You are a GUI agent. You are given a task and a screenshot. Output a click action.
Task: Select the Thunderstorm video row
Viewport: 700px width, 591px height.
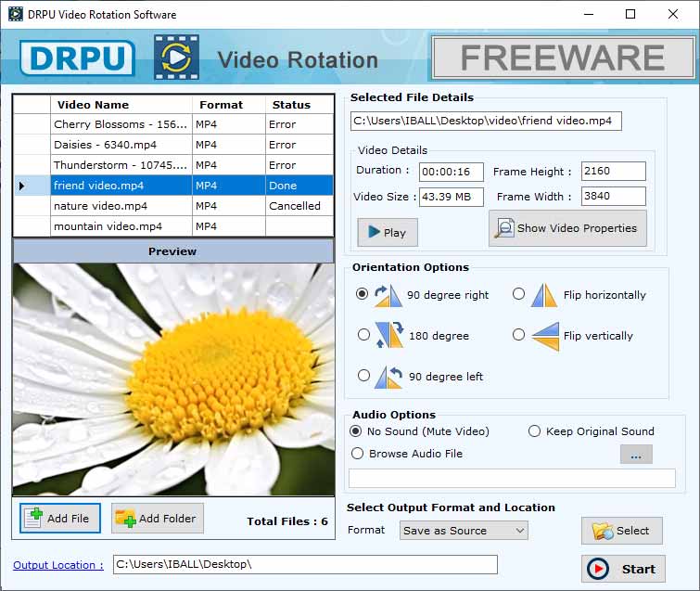point(173,165)
